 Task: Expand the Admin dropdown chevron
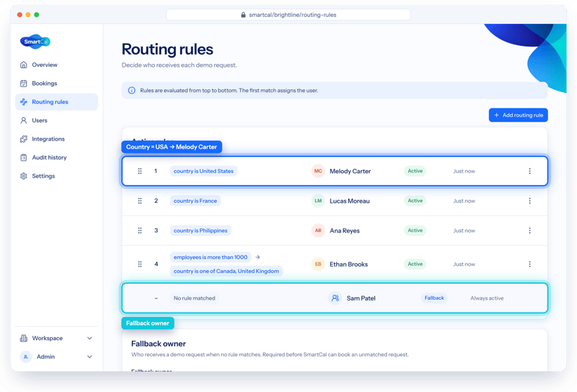89,357
